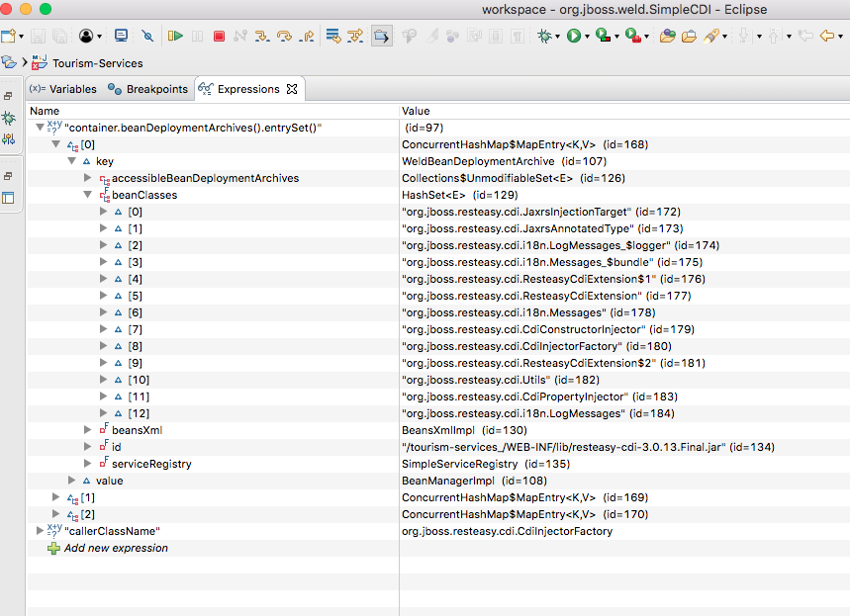Expand the accessibleBeanDeploymentArchives node
This screenshot has width=850, height=616.
[88, 178]
